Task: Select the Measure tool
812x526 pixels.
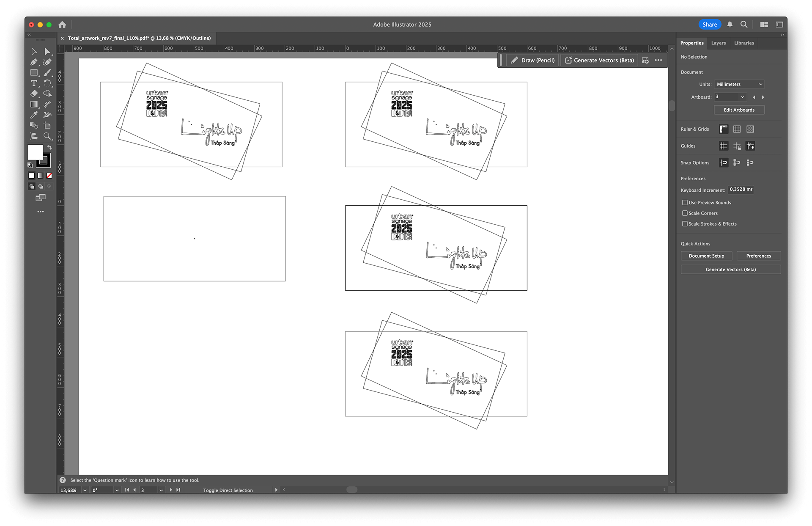Action: pyautogui.click(x=47, y=104)
